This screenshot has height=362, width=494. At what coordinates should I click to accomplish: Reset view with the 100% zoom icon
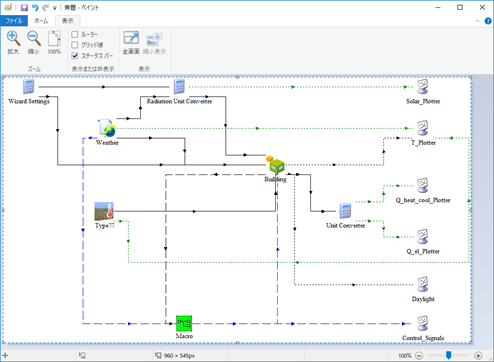coord(54,39)
